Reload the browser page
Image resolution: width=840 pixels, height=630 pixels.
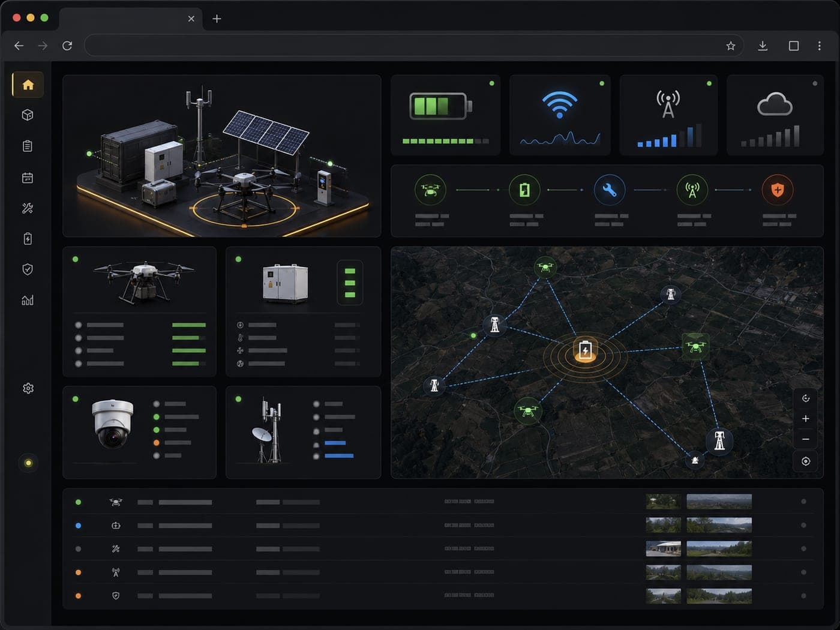(67, 46)
